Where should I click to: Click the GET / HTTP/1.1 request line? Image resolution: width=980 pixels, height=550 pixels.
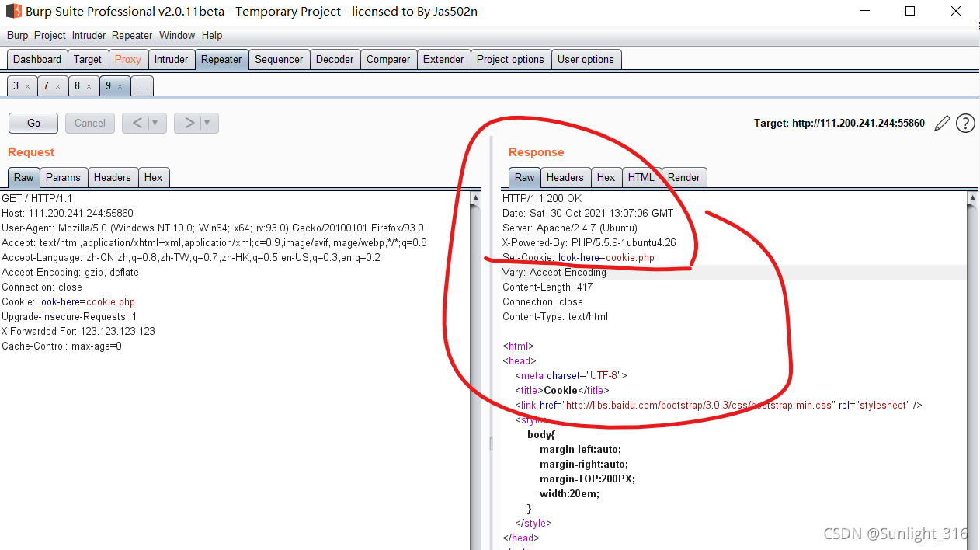(36, 198)
